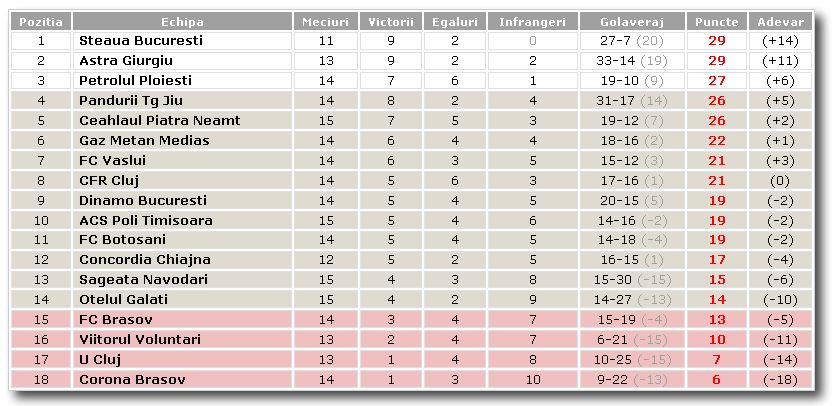Viewport: 839px width, 406px height.
Task: Select the Puncte column header
Action: [x=717, y=22]
